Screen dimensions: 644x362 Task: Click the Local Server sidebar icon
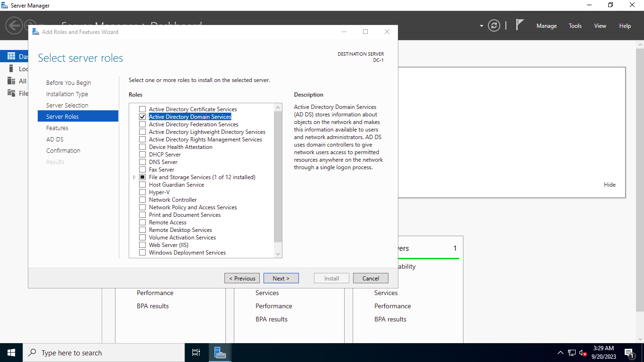(10, 68)
